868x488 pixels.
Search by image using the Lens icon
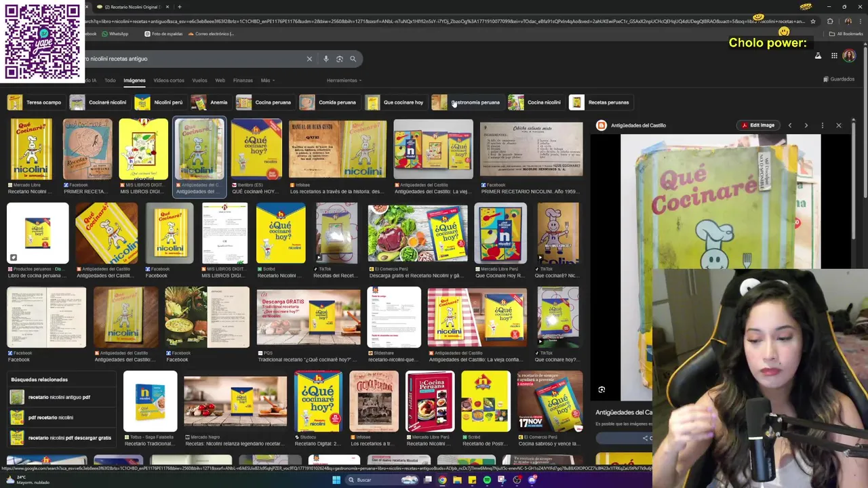point(340,59)
